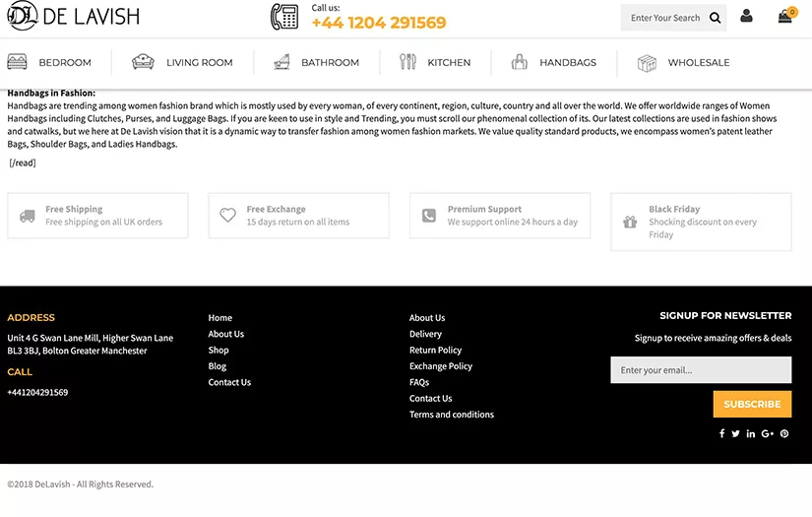Click the Signup For Newsletter heading
The width and height of the screenshot is (812, 517).
point(725,315)
